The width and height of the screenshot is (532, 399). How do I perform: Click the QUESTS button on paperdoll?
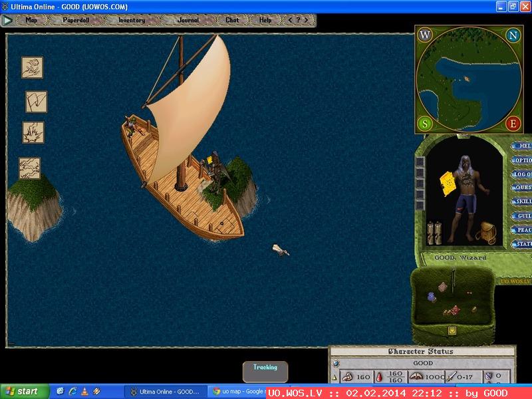pos(522,188)
